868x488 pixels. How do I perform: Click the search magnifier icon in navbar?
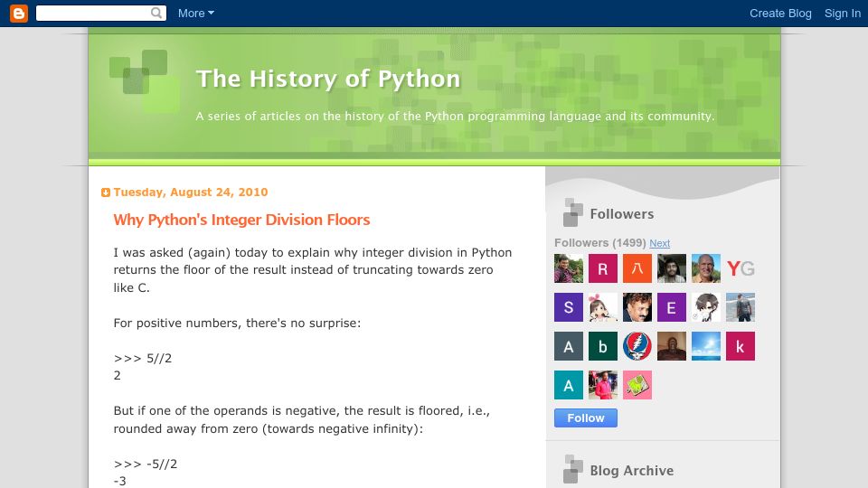(156, 13)
